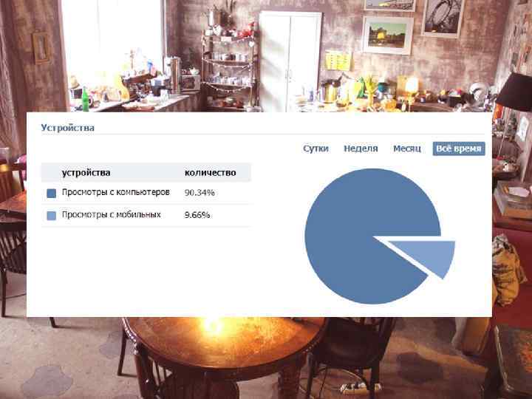Select the Просмотры с мобильных row label

coord(112,215)
